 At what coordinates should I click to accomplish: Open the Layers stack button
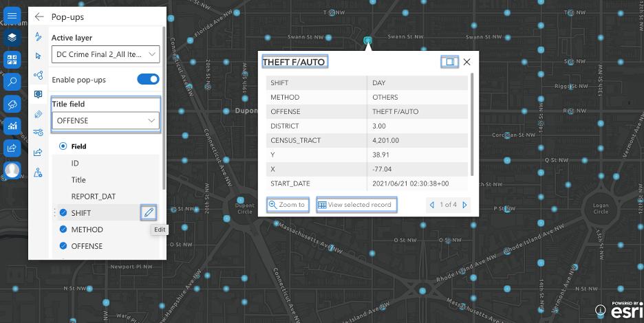point(12,37)
